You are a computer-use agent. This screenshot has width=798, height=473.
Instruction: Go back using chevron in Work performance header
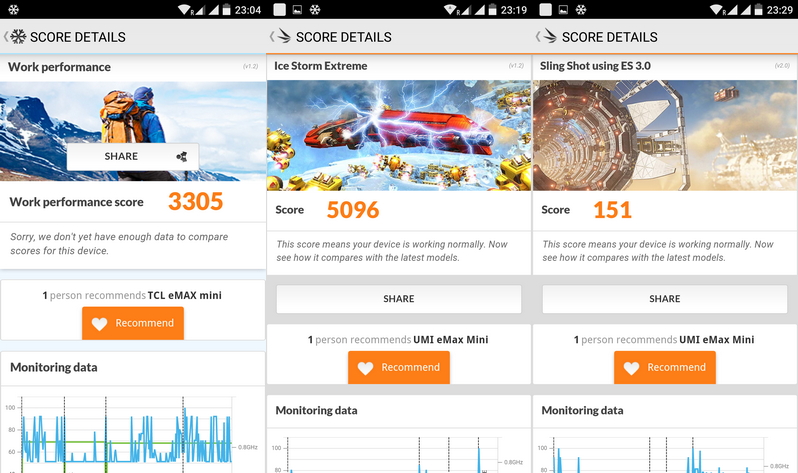pyautogui.click(x=6, y=37)
